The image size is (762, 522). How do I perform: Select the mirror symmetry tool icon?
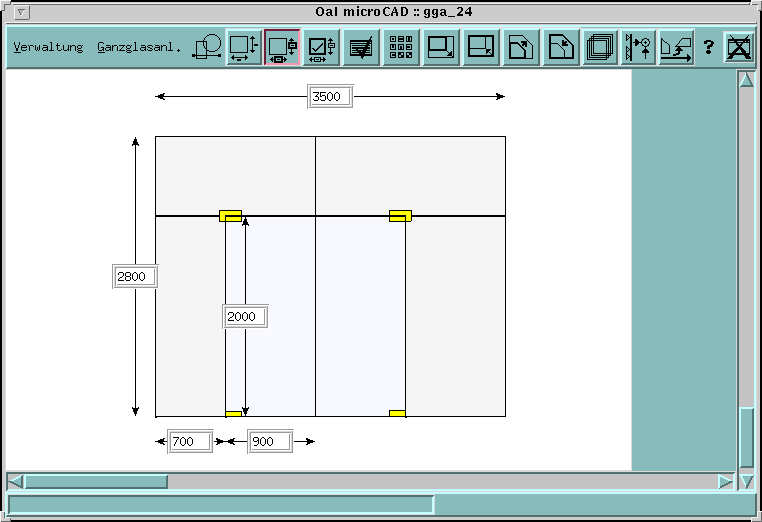(x=639, y=47)
